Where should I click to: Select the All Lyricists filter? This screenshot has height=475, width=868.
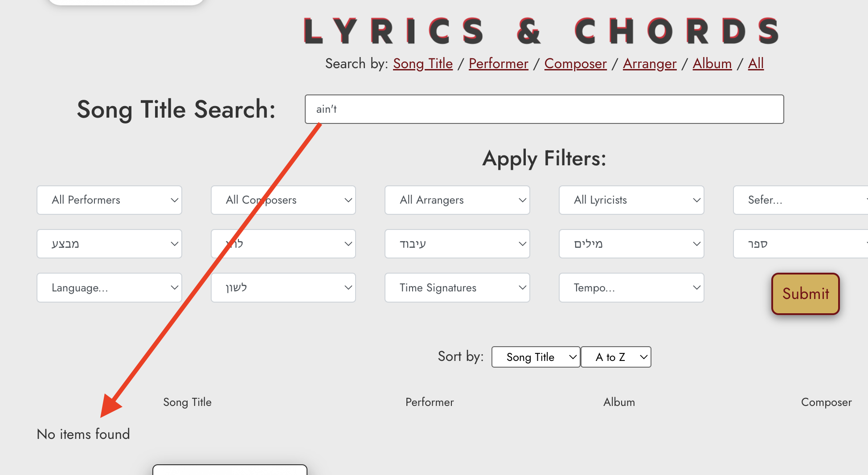click(631, 200)
